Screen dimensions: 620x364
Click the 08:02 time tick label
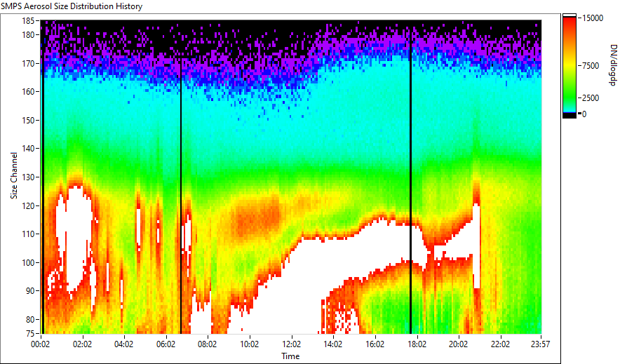(x=207, y=344)
